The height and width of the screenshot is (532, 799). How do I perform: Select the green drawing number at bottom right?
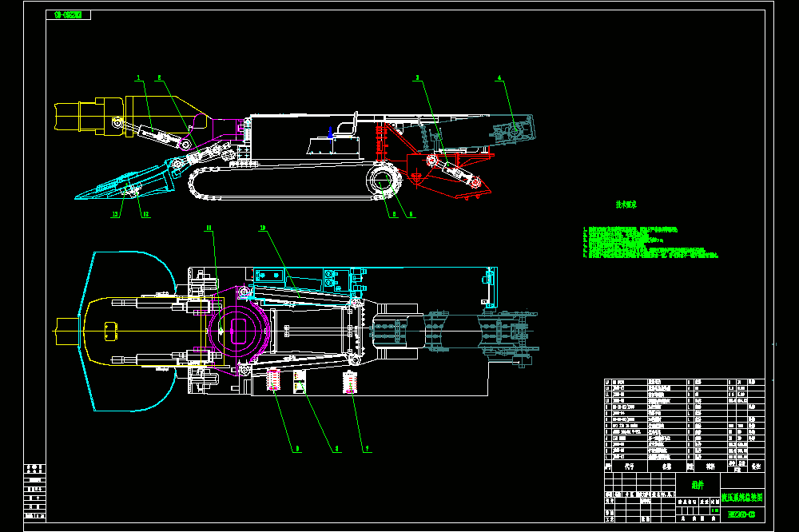(742, 514)
